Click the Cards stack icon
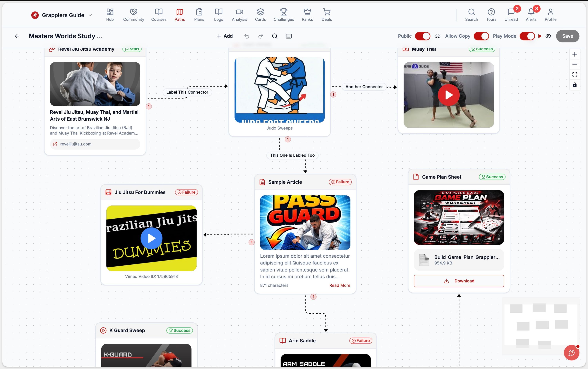Viewport: 588px width, 369px height. point(260,12)
